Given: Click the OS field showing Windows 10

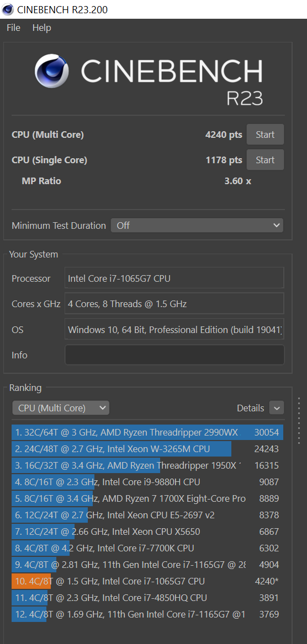Looking at the screenshot, I should (x=174, y=329).
